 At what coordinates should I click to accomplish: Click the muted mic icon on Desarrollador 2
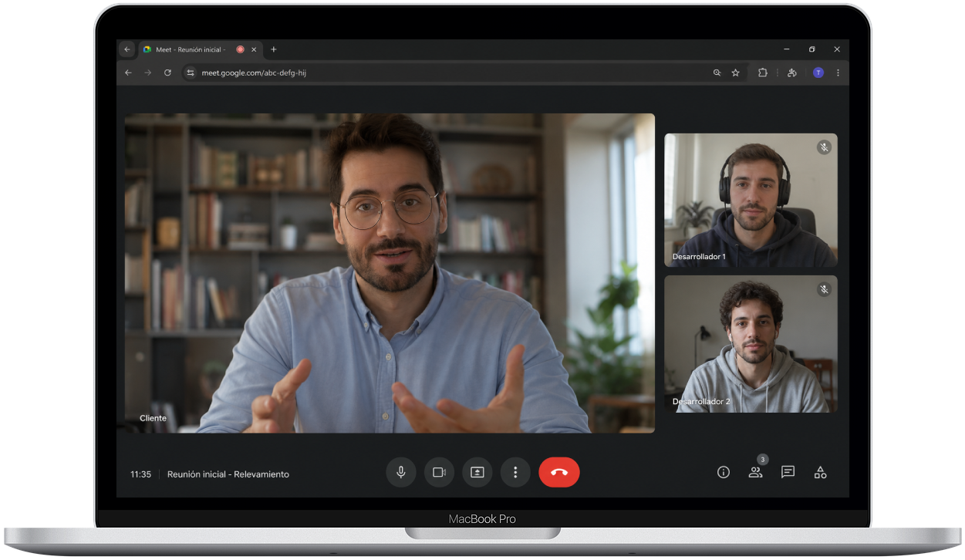tap(825, 289)
